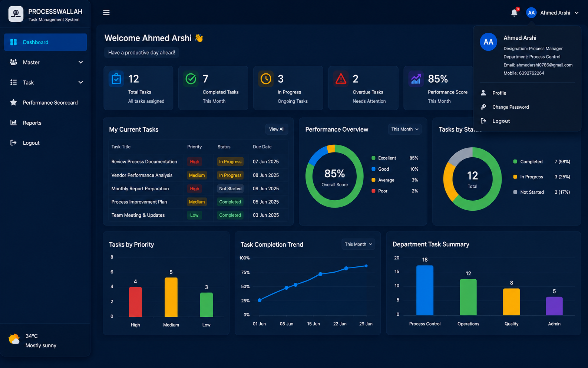Click the Good blue legend swatch
Image resolution: width=588 pixels, height=368 pixels.
tap(373, 169)
